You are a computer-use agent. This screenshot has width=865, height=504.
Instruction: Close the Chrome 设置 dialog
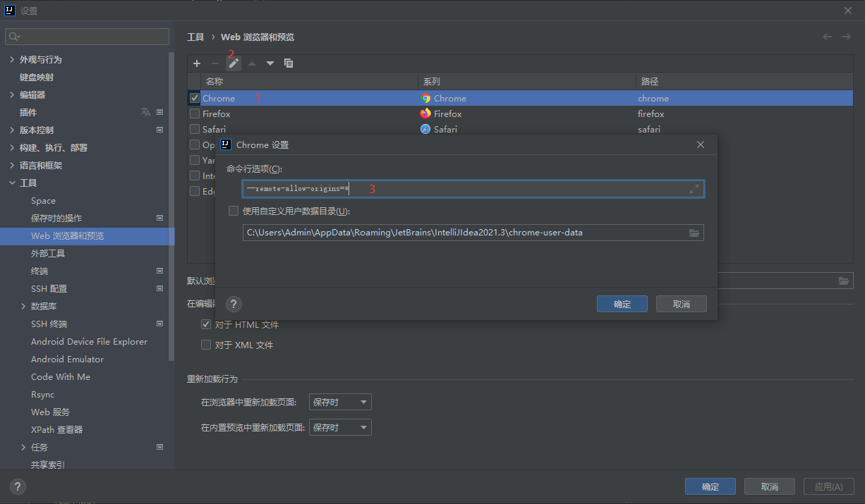(x=701, y=145)
